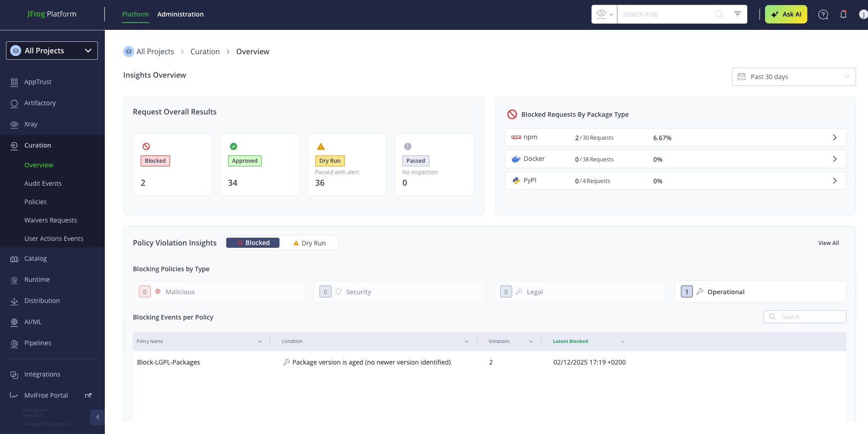Click the Blocking Events search field
This screenshot has height=434, width=868.
(810, 317)
